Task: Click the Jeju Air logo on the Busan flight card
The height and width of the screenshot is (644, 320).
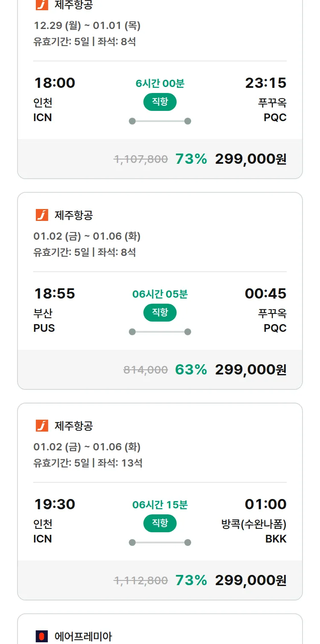Action: click(x=42, y=215)
